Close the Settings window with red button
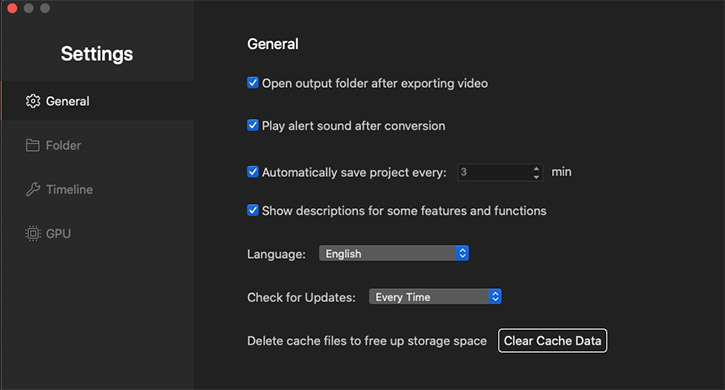 click(x=12, y=8)
